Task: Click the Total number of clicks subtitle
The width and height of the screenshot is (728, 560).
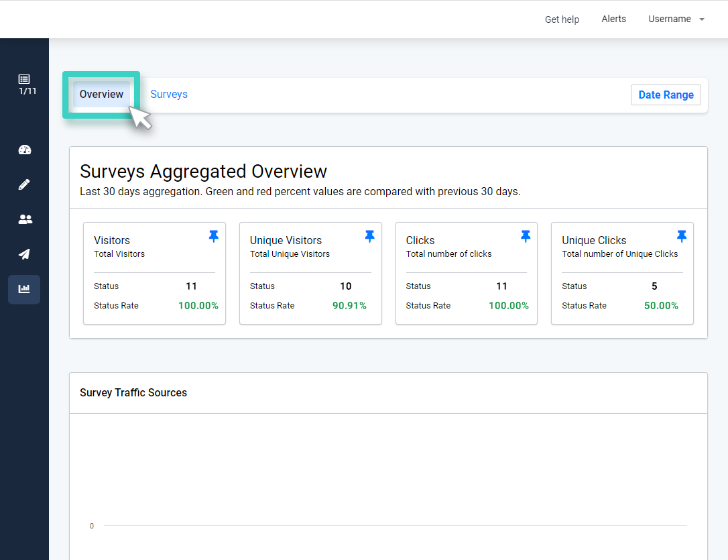Action: click(x=448, y=254)
